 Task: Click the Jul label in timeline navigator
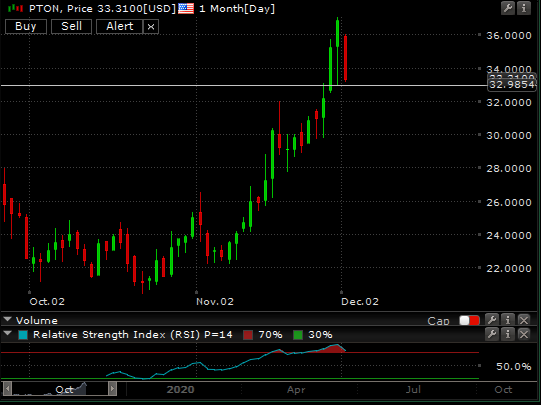(413, 390)
